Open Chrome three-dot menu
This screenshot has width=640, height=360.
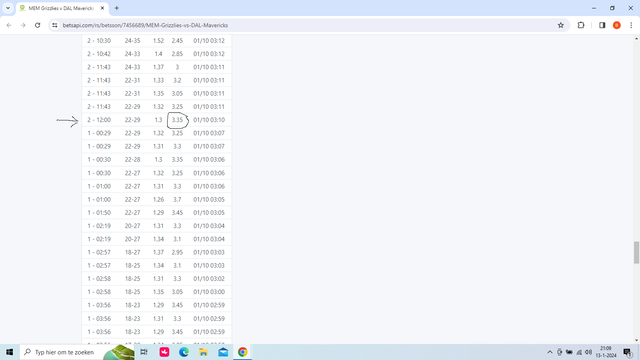tap(631, 25)
